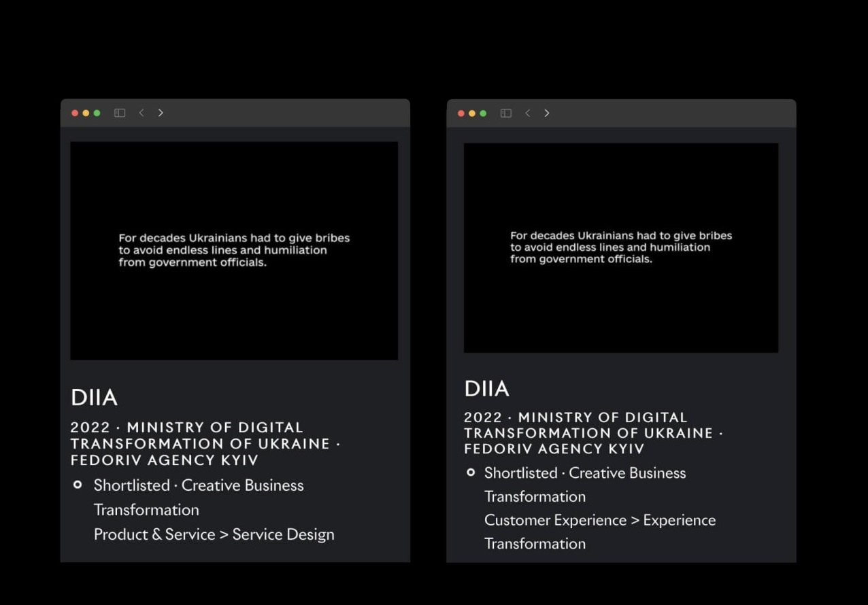Go forward in right browser window
The image size is (868, 605).
coord(547,114)
